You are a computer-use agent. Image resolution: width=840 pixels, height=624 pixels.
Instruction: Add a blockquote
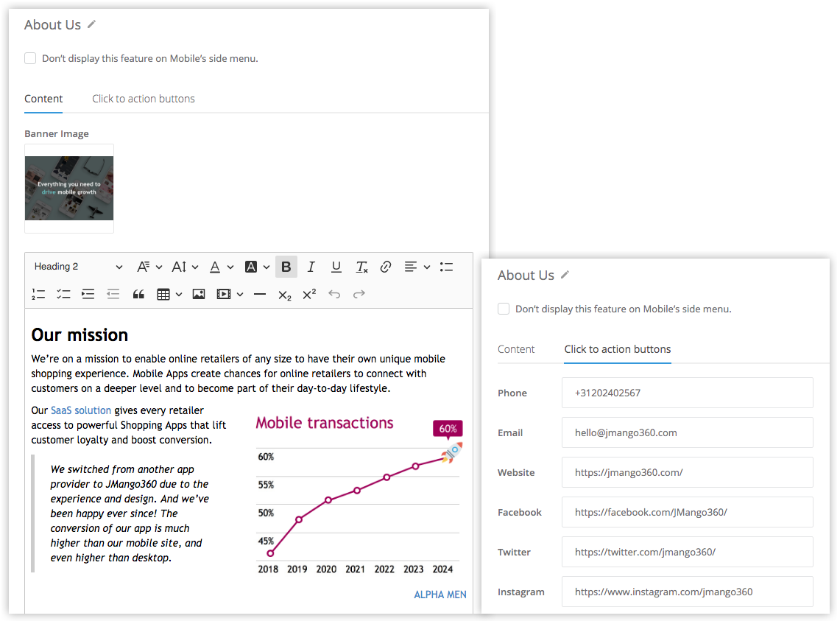click(139, 294)
